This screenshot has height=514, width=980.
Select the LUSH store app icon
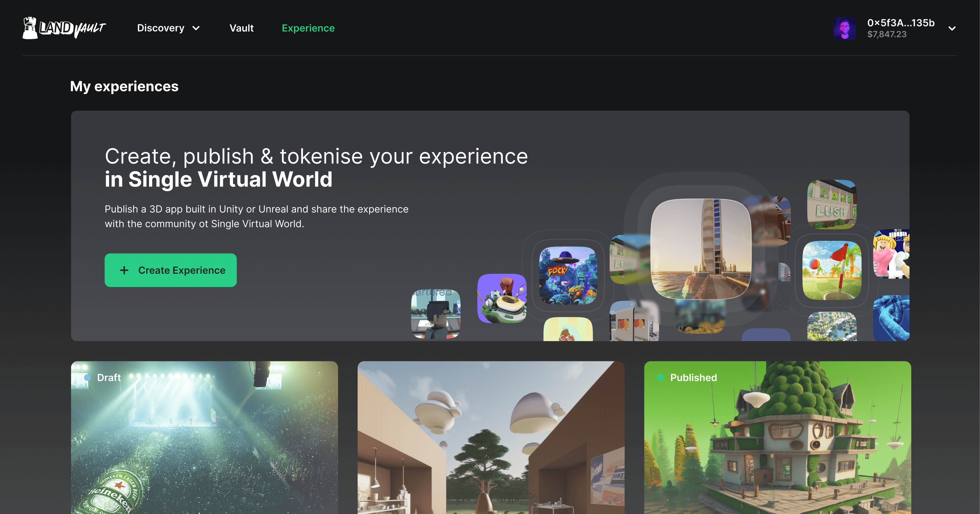click(x=831, y=204)
